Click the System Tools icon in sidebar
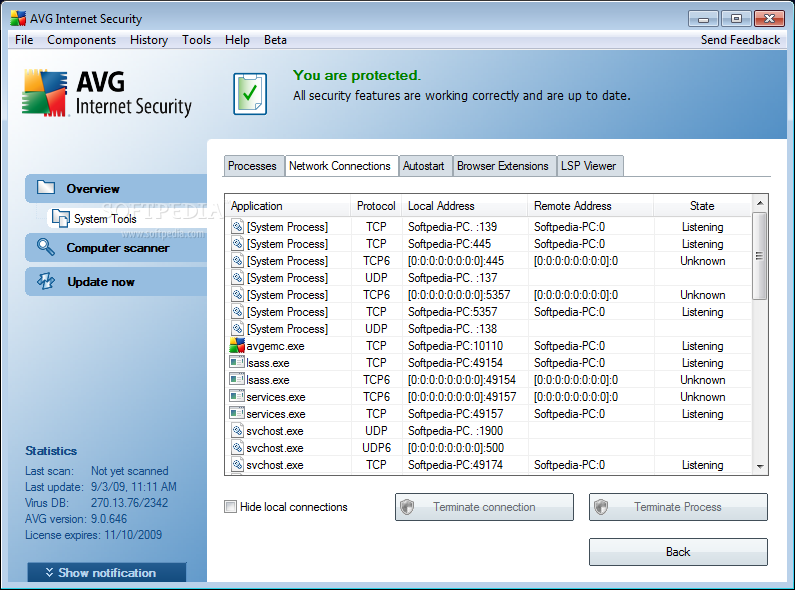The height and width of the screenshot is (590, 795). pos(60,218)
